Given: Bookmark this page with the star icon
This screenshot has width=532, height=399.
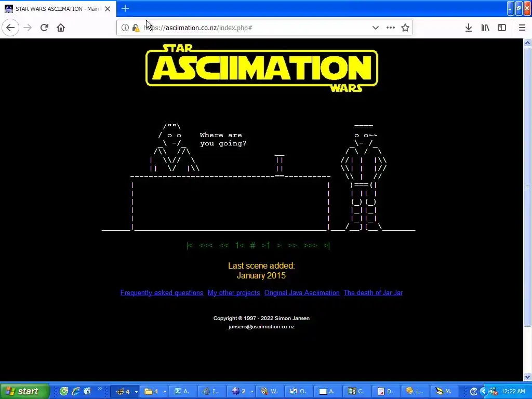Looking at the screenshot, I should [x=405, y=28].
